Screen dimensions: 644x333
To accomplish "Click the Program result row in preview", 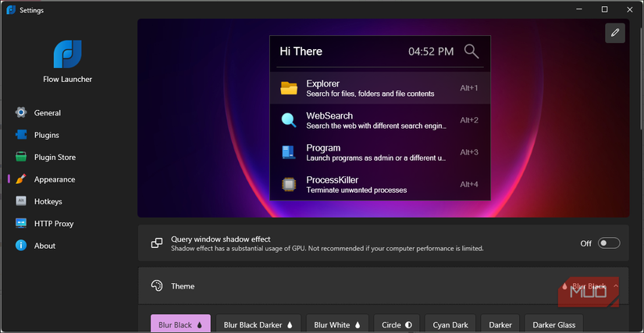I will [380, 152].
